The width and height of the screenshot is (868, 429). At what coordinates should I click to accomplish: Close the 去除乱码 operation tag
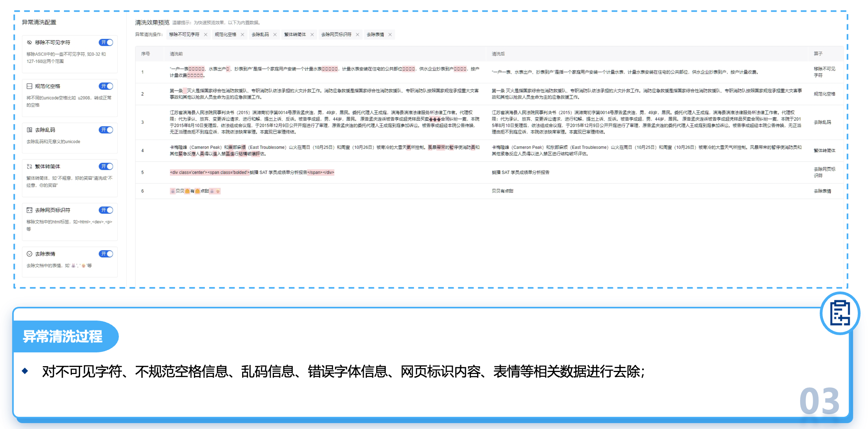(x=275, y=35)
